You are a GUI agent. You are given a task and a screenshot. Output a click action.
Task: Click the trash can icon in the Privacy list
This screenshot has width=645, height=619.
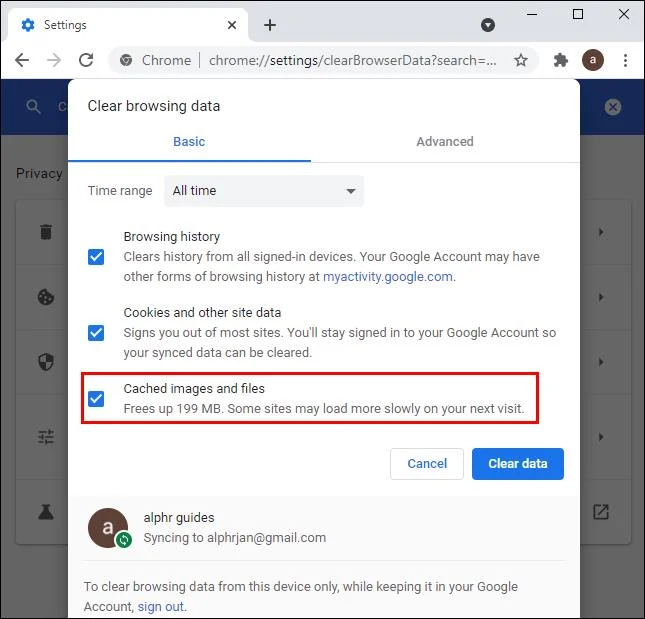point(46,232)
